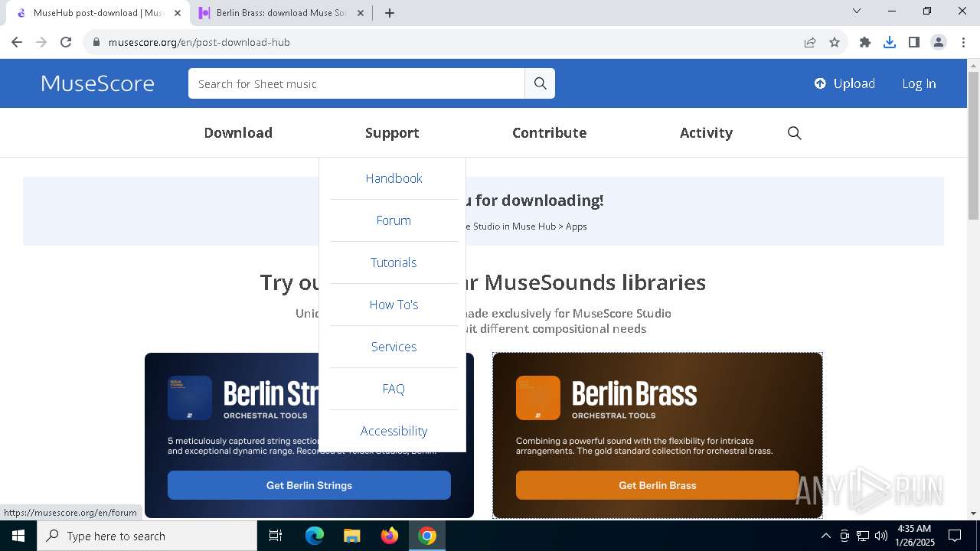Click the site search icon in nav bar
This screenshot has height=551, width=980.
(x=795, y=133)
